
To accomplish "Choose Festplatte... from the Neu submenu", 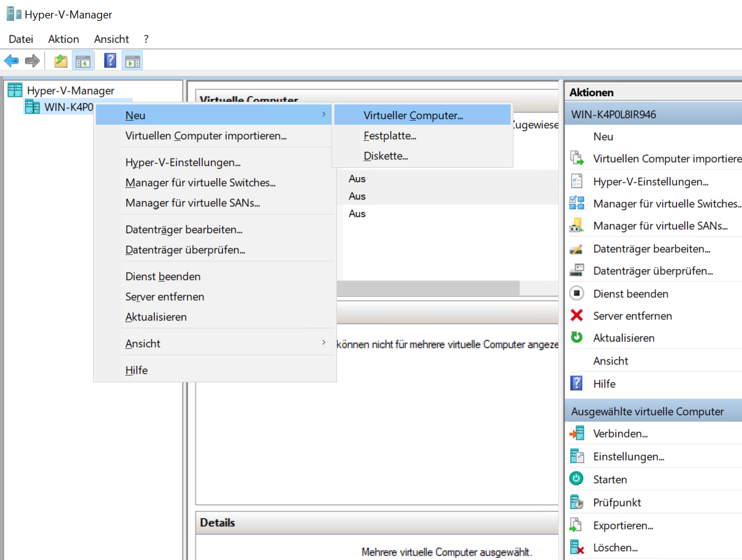I will [x=390, y=136].
